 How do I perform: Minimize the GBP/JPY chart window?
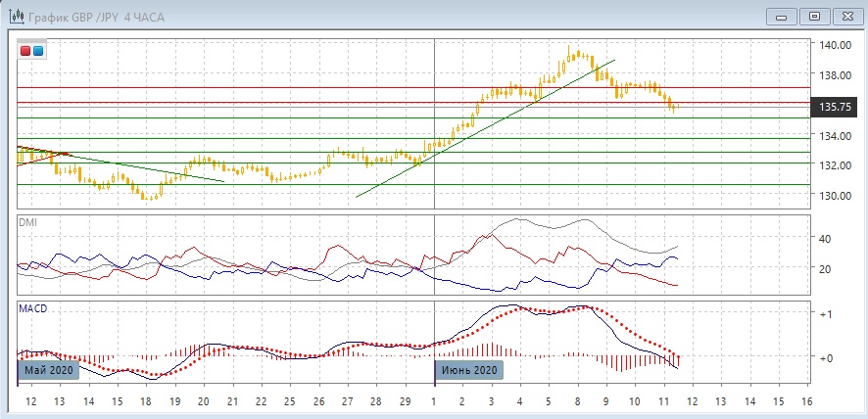780,16
